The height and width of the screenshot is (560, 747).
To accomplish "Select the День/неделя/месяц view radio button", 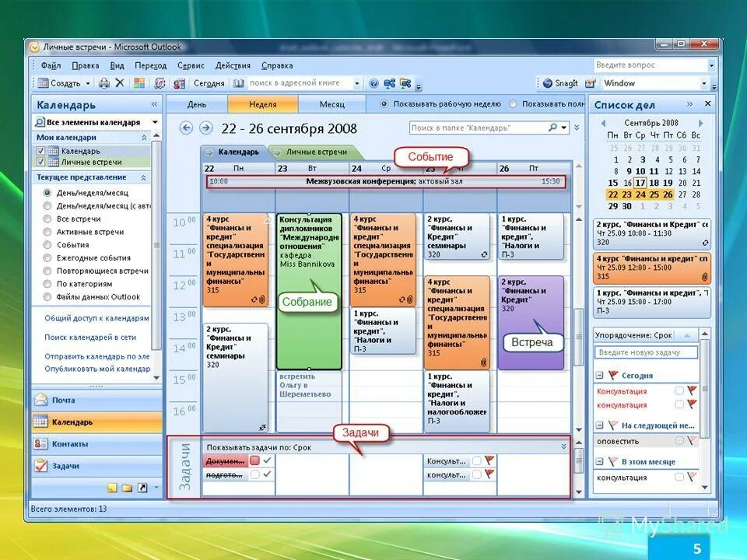I will 47,193.
